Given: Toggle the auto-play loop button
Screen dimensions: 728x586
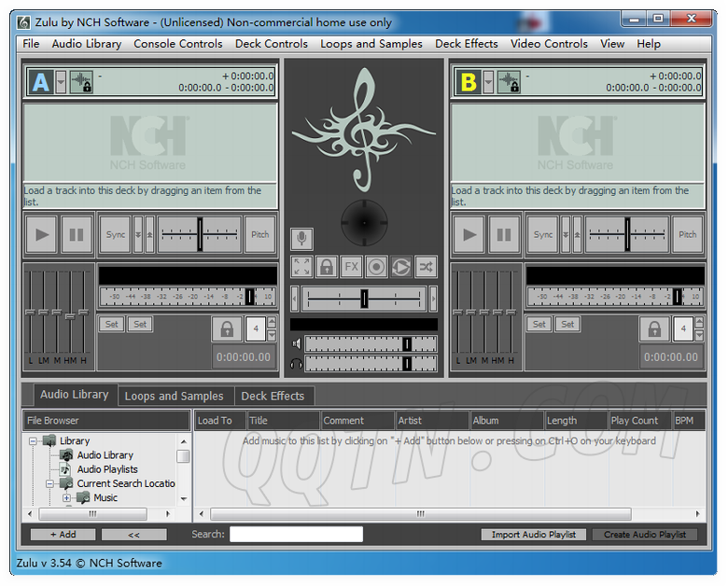Looking at the screenshot, I should coord(400,267).
